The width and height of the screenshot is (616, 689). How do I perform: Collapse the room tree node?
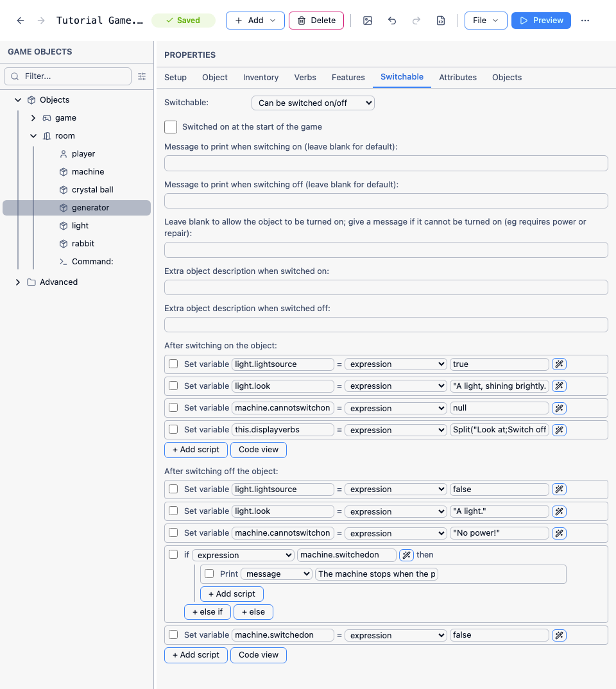point(33,136)
